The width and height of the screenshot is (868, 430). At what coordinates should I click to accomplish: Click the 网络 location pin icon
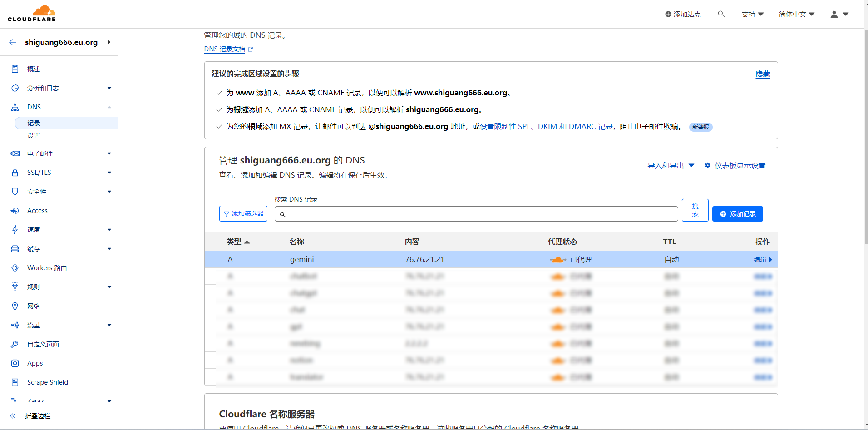pos(15,306)
